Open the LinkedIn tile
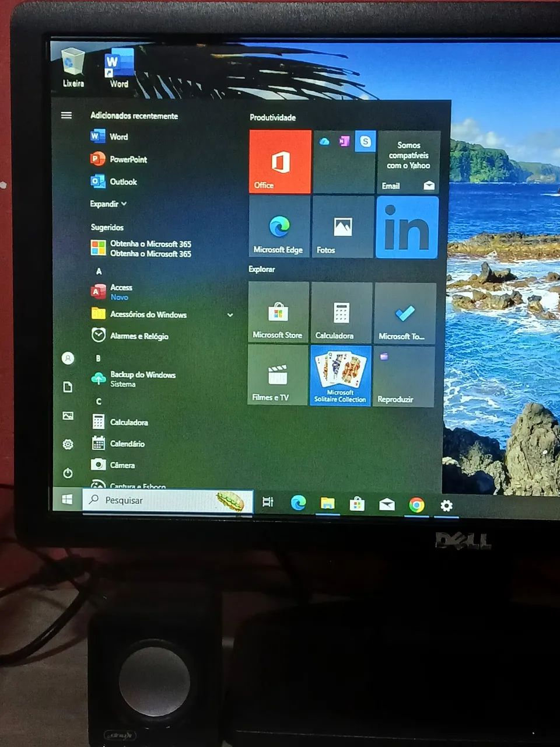 coord(407,228)
